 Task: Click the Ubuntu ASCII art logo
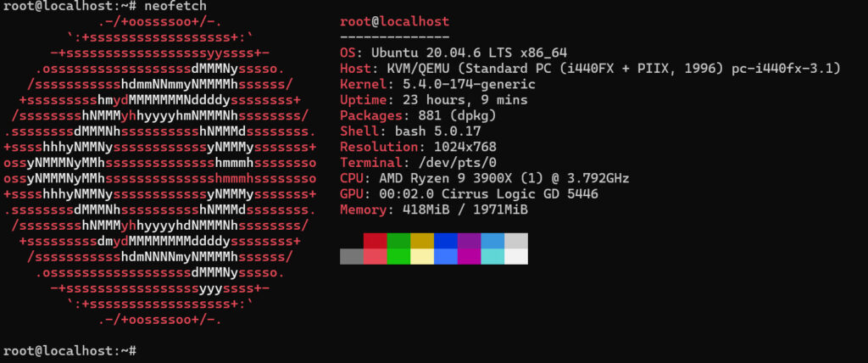(x=159, y=168)
